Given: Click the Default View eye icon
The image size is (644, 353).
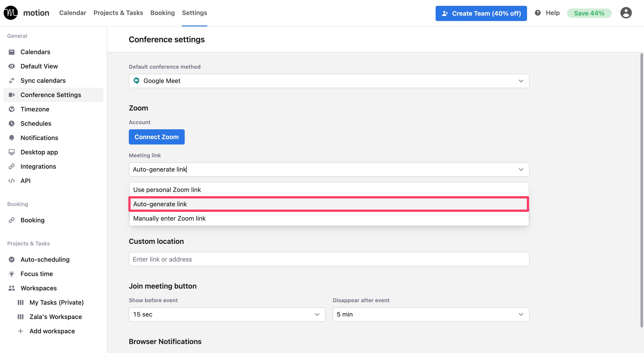Looking at the screenshot, I should point(11,66).
